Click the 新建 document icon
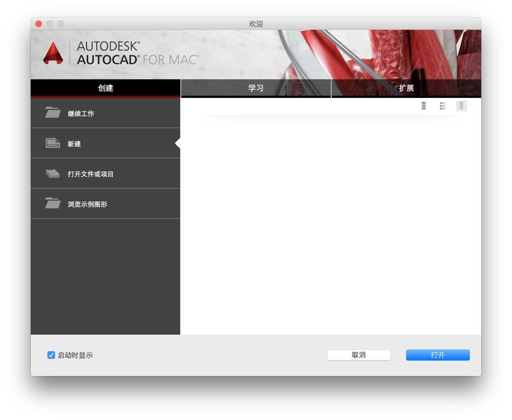 pyautogui.click(x=53, y=143)
